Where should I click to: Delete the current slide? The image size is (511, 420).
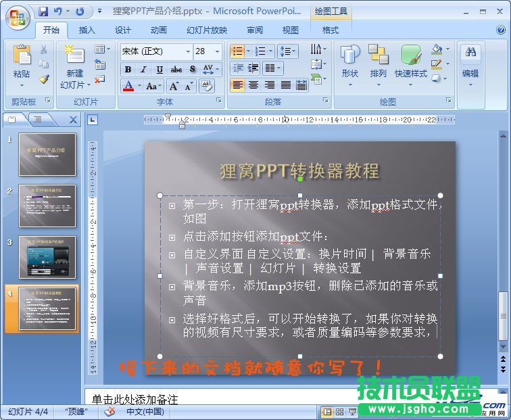click(100, 79)
